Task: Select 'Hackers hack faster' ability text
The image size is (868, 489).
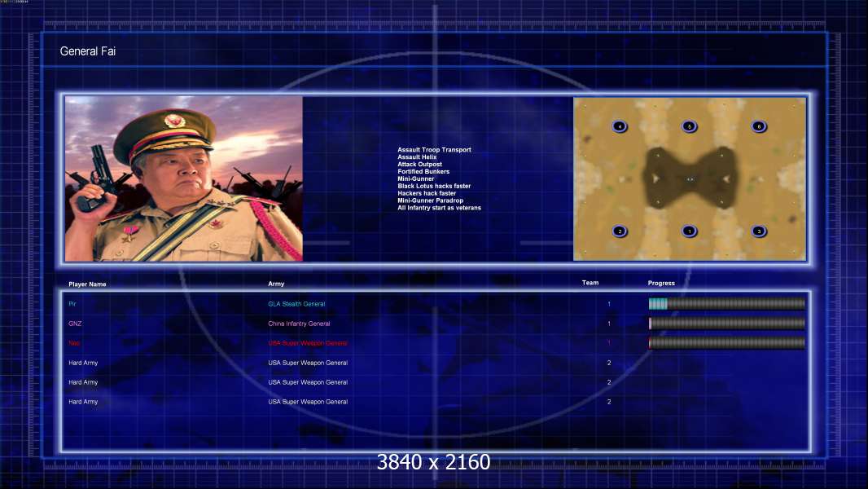Action: [427, 193]
